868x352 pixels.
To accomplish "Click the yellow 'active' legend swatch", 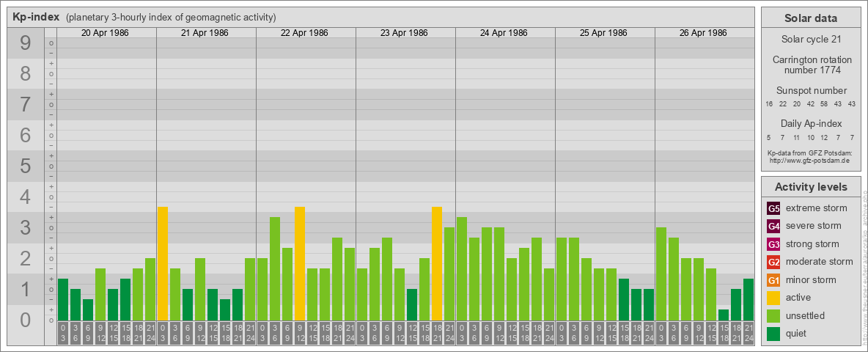I will (773, 298).
